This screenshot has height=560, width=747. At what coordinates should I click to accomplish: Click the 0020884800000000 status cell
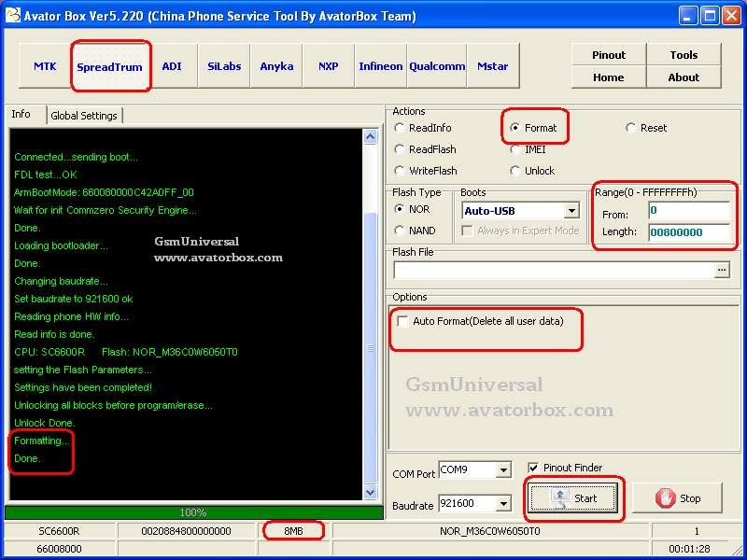pos(186,530)
